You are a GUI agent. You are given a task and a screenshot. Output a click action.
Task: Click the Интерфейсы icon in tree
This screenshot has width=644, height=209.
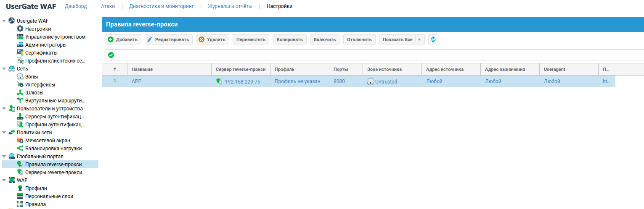pos(20,85)
